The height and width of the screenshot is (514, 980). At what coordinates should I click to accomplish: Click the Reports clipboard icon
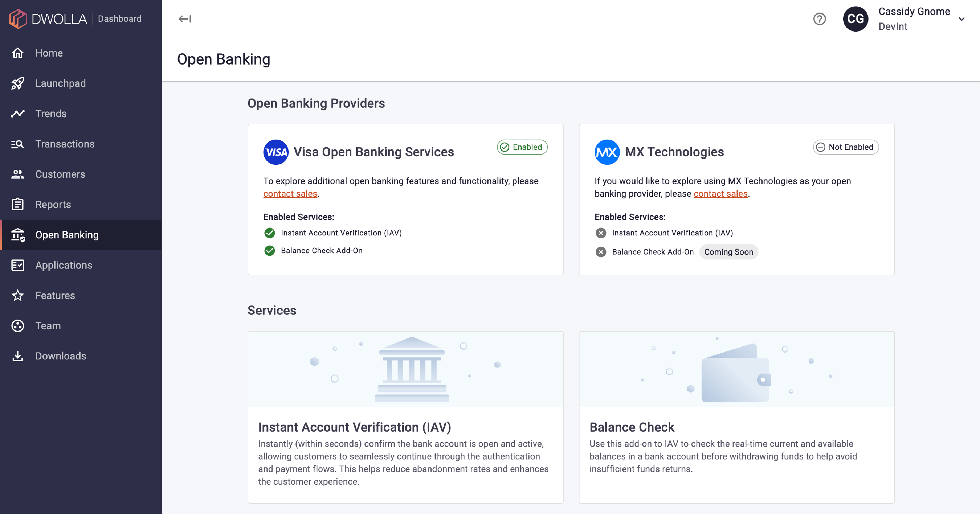click(x=17, y=205)
